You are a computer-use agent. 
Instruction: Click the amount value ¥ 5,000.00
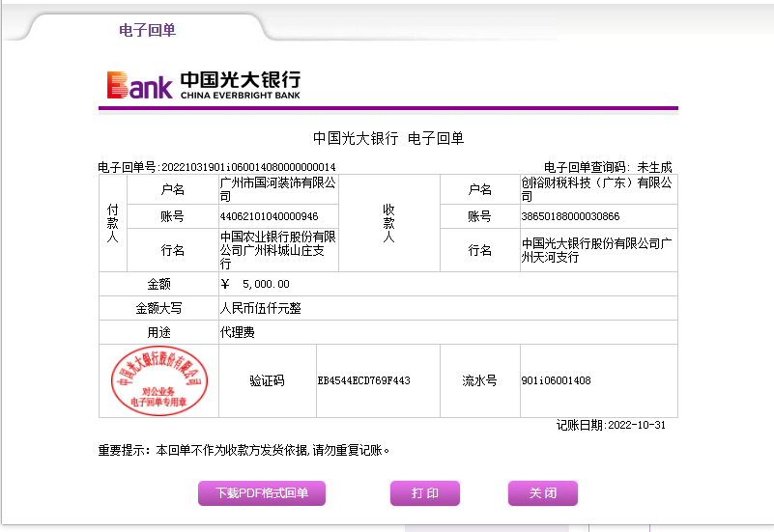[256, 284]
